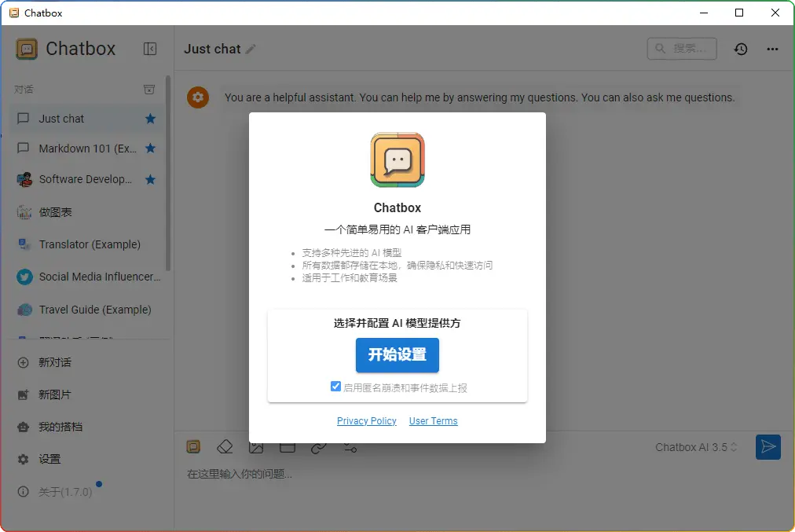Uncheck the 启用匿名崩溃和事件数据上报 checkbox

coord(336,387)
